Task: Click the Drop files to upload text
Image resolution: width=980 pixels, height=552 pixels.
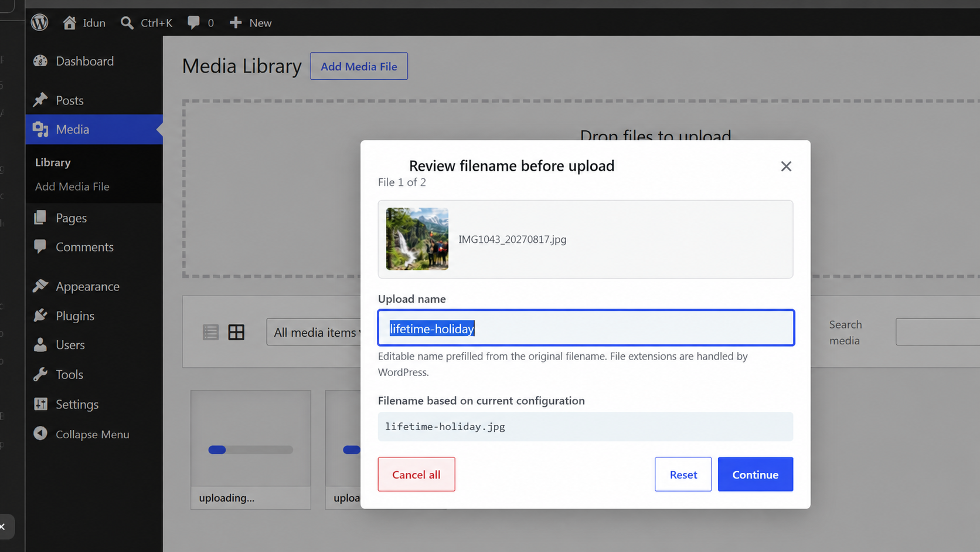Action: point(655,136)
